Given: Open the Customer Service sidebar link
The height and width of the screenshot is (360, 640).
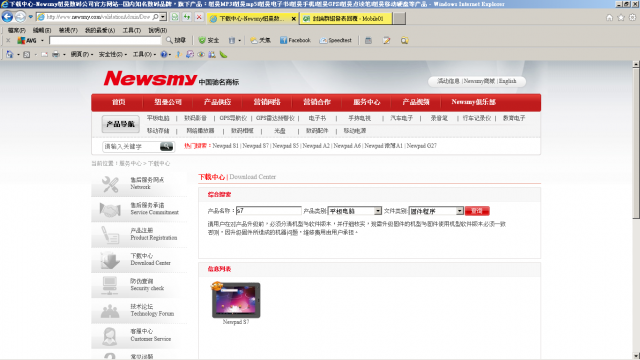Looking at the screenshot, I should point(150,335).
